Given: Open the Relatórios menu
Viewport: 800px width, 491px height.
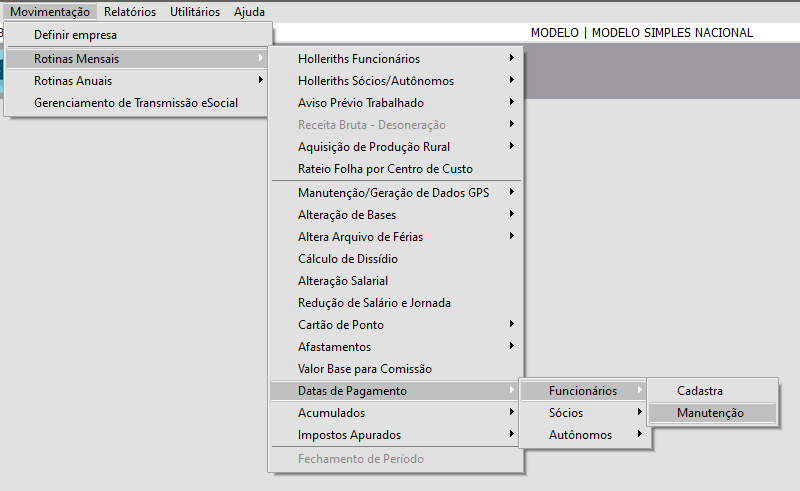Looking at the screenshot, I should (x=130, y=12).
